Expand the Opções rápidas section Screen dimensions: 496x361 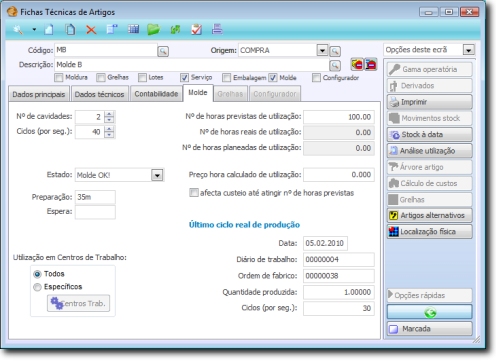click(430, 295)
